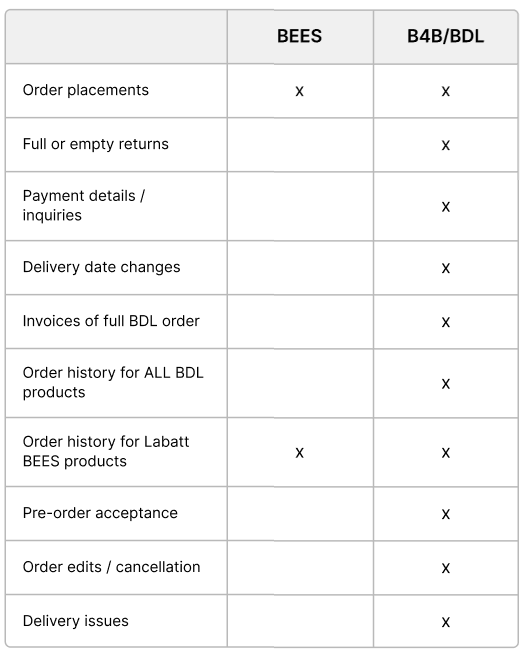Click B4B/BDL X for Pre-order acceptance
Image resolution: width=525 pixels, height=651 pixels.
(x=445, y=514)
